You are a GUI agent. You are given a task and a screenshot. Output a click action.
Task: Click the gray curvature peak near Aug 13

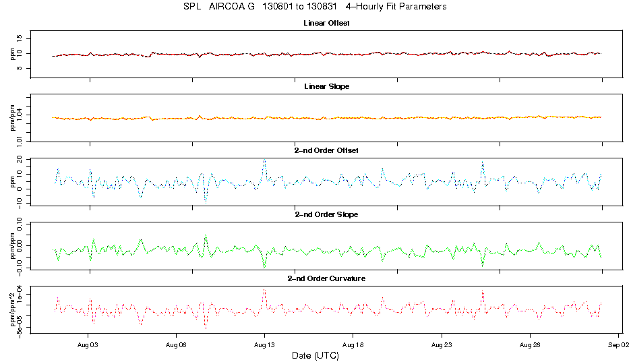tap(264, 291)
